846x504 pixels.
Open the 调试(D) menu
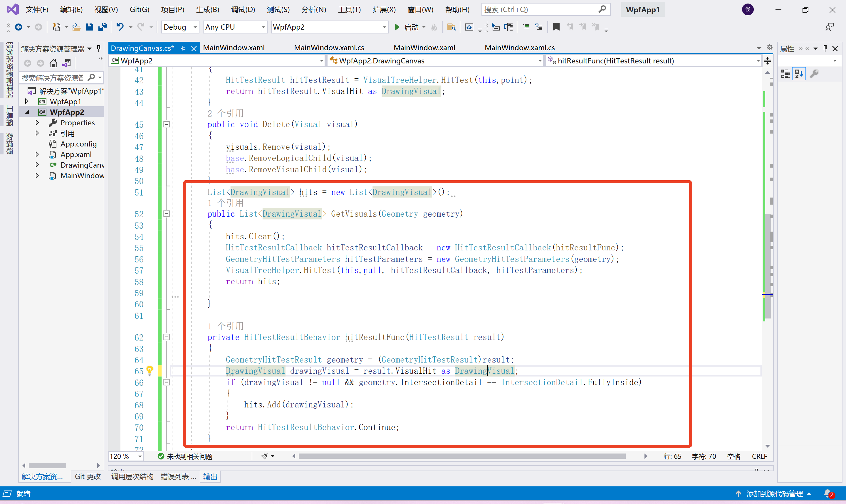pyautogui.click(x=243, y=9)
